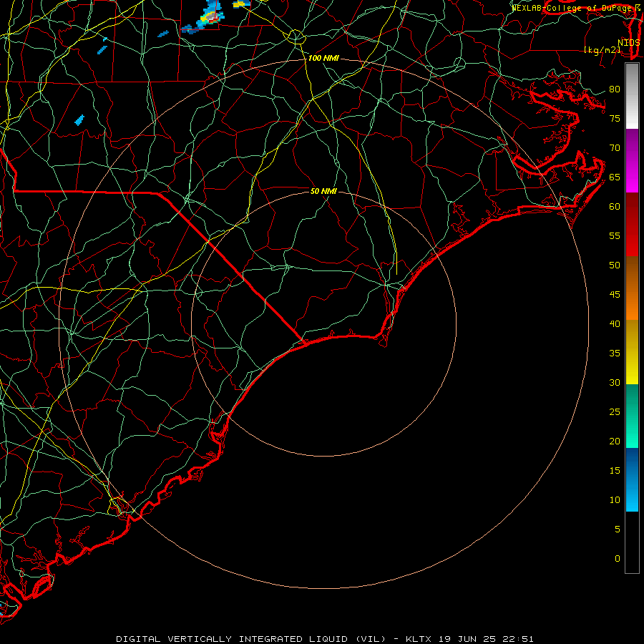Click the legend value "75"
The image size is (644, 644).
pyautogui.click(x=615, y=119)
